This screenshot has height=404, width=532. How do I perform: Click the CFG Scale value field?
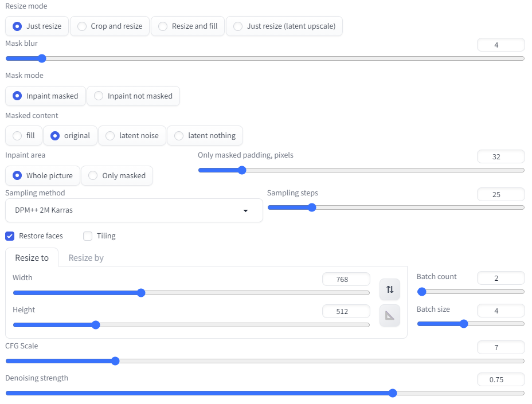501,347
